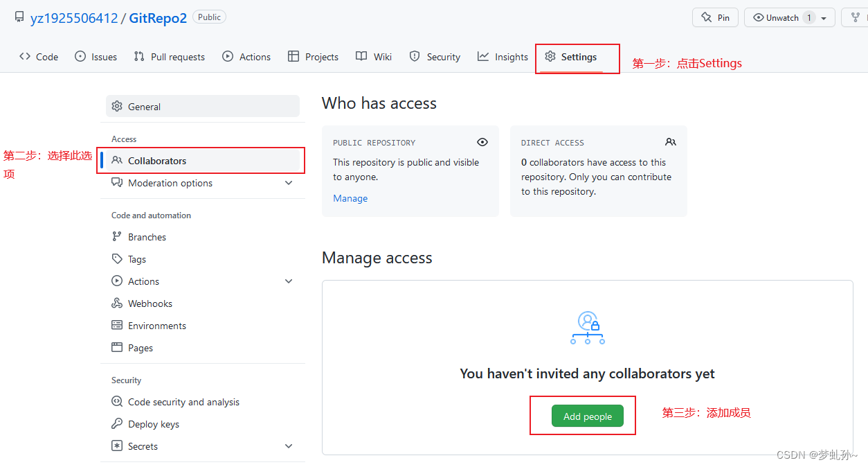Image resolution: width=868 pixels, height=467 pixels.
Task: Open Branches settings
Action: pyautogui.click(x=203, y=237)
